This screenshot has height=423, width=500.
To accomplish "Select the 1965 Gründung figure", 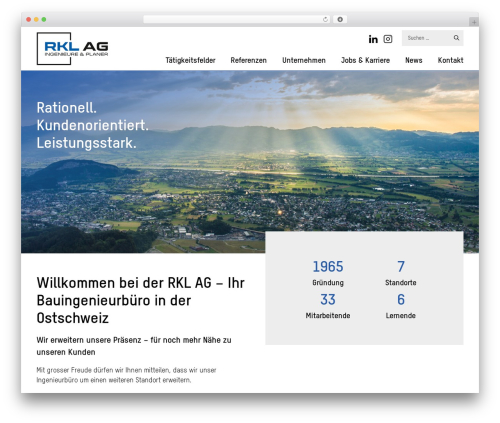I will [x=328, y=273].
